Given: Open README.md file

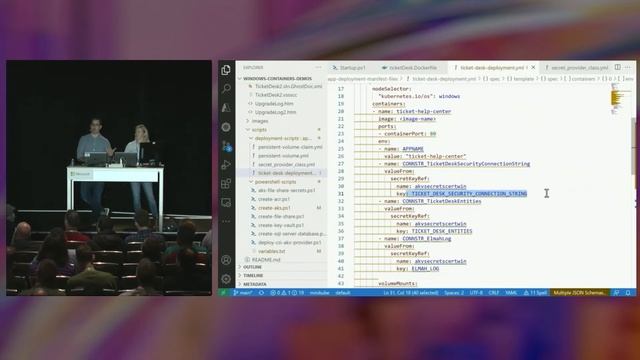Looking at the screenshot, I should coord(266,260).
